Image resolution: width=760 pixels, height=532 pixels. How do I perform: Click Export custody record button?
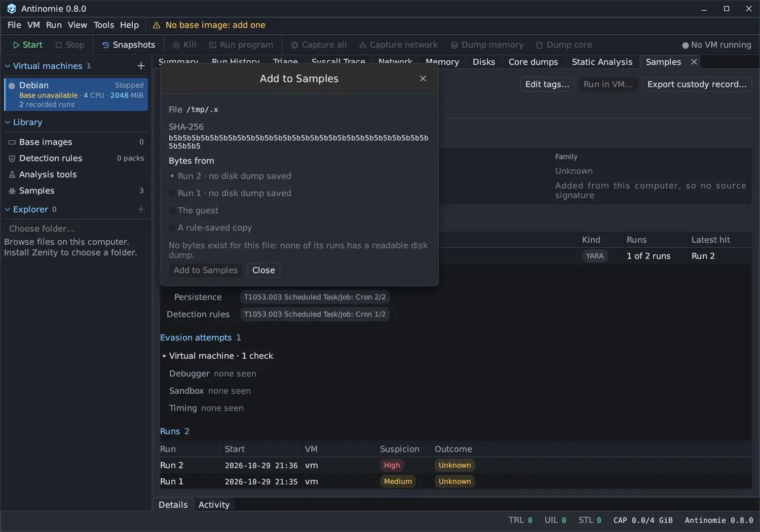(697, 85)
